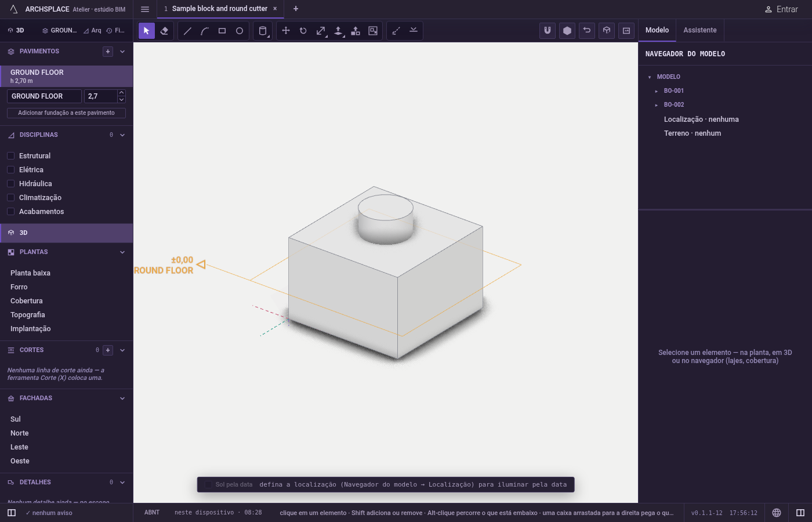
Task: Switch to the Assistente tab
Action: pos(700,30)
